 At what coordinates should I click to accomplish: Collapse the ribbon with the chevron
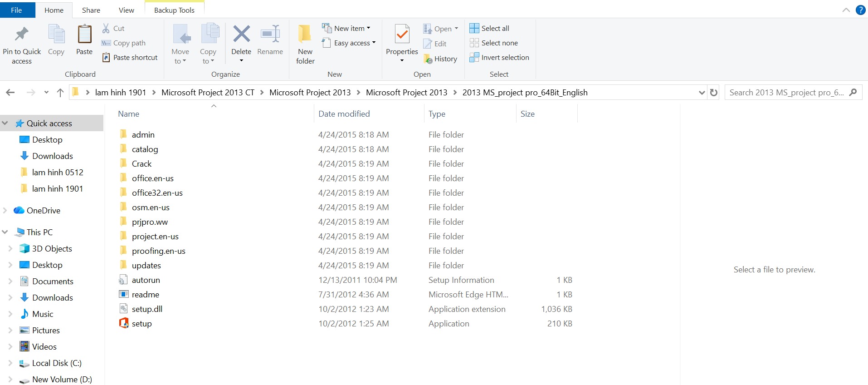846,10
